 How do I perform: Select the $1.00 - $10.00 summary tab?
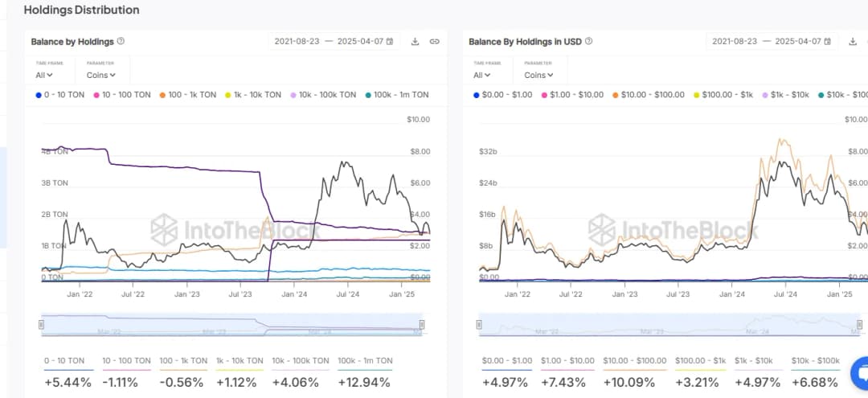point(567,371)
